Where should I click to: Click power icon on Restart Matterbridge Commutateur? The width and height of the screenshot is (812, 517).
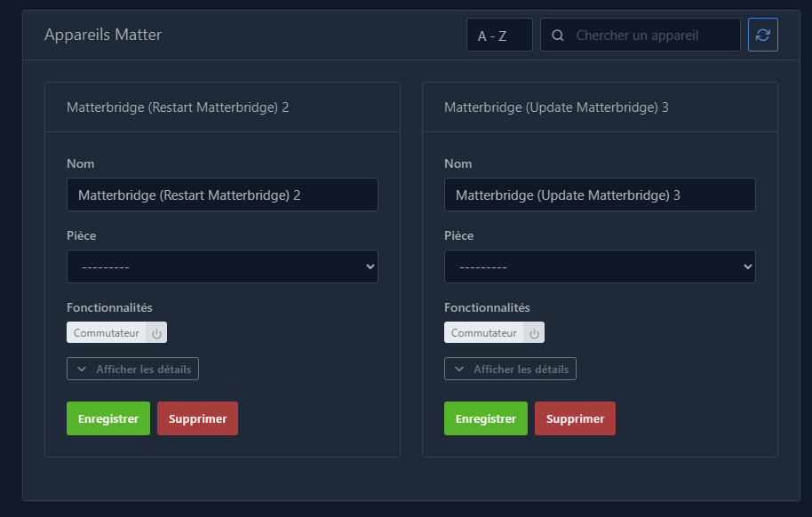click(156, 333)
